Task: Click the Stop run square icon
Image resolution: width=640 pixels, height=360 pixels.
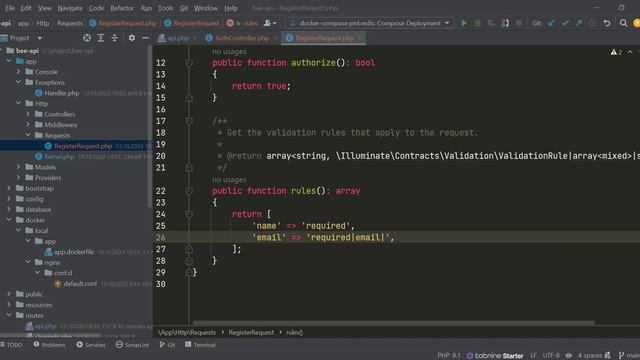Action: click(x=519, y=23)
